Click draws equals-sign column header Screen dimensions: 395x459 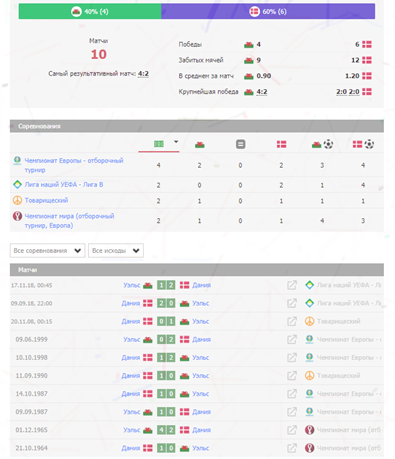pos(240,144)
